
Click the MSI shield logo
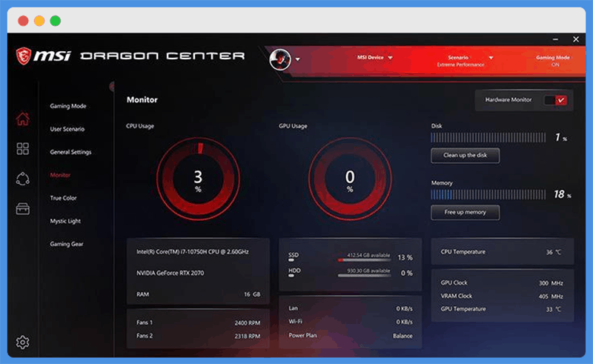[24, 56]
